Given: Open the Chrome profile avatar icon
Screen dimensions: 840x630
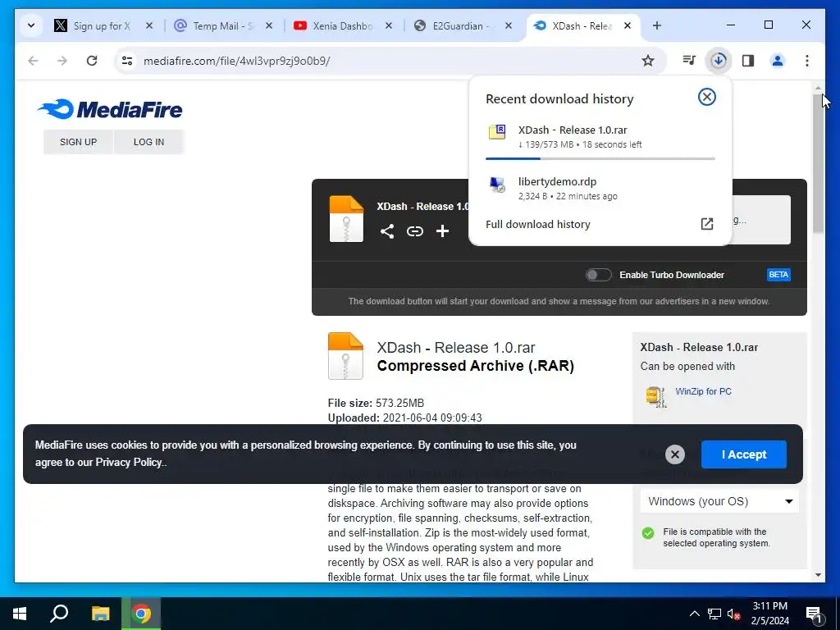Looking at the screenshot, I should (778, 61).
